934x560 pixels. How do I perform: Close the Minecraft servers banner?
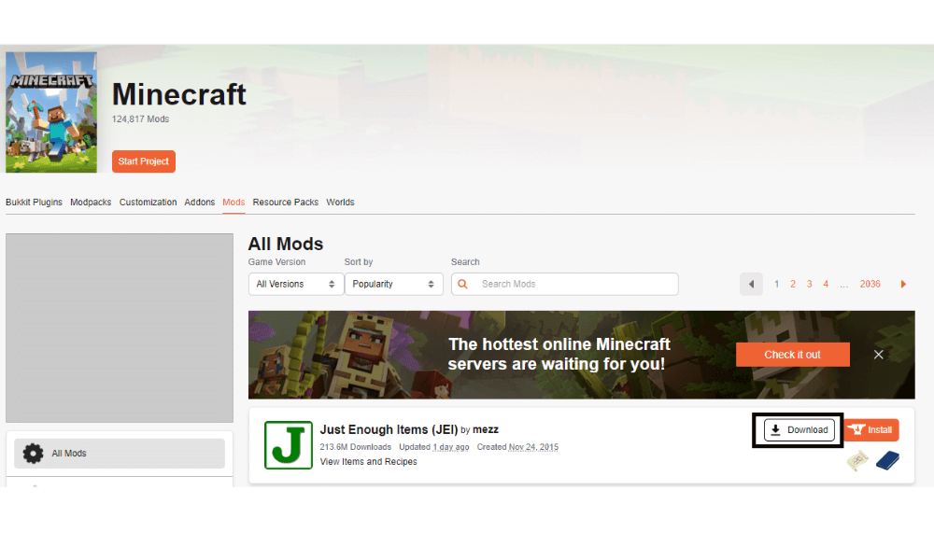(878, 355)
